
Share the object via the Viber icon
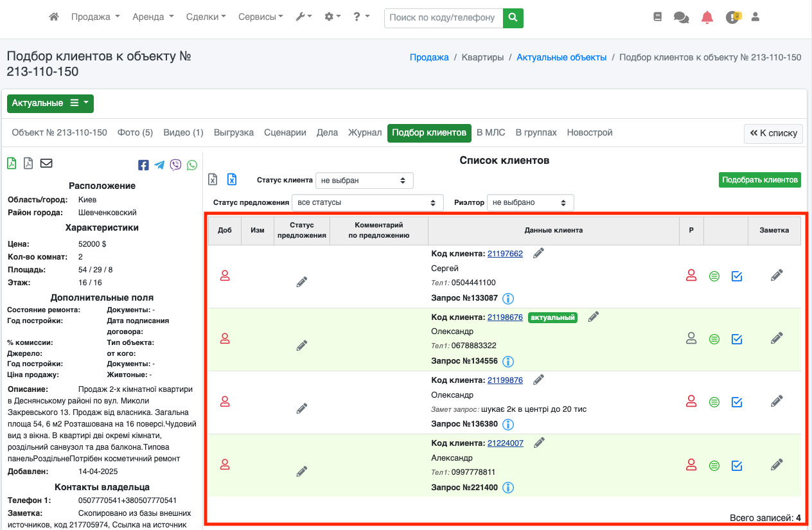(x=175, y=165)
